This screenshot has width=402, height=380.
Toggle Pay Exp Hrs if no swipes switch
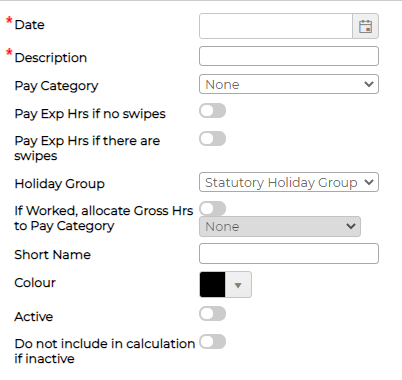[213, 111]
